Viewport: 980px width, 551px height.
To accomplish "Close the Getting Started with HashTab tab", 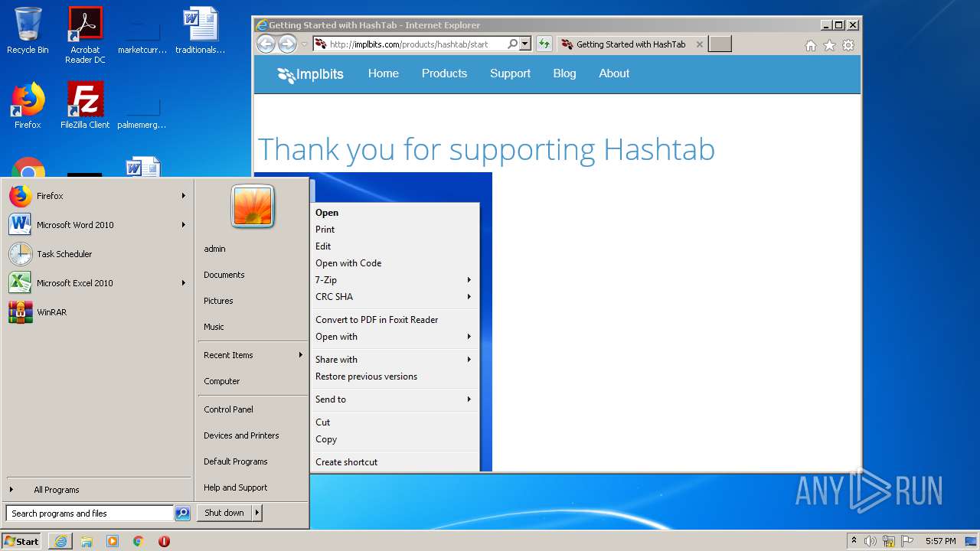I will 699,44.
